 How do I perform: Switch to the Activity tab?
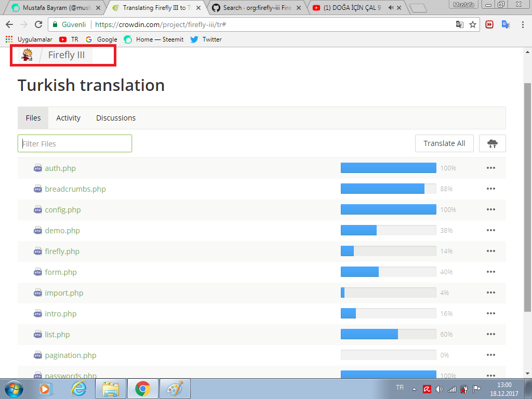pos(68,118)
